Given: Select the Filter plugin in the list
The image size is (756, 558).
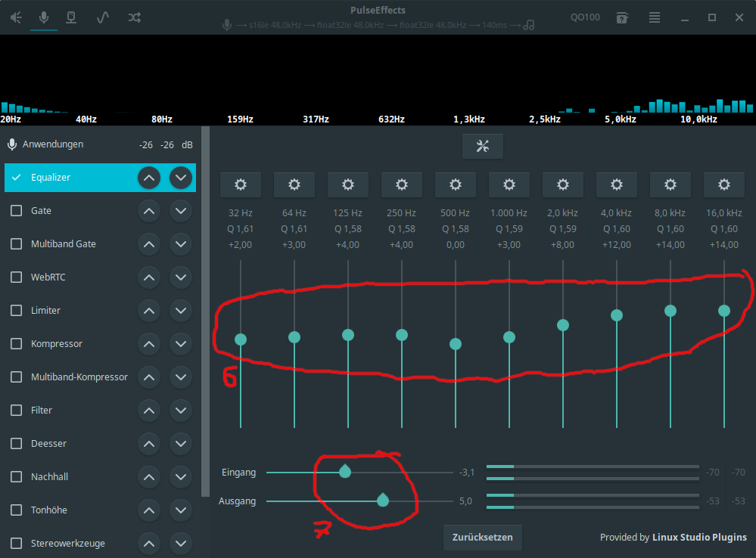Looking at the screenshot, I should pos(41,411).
